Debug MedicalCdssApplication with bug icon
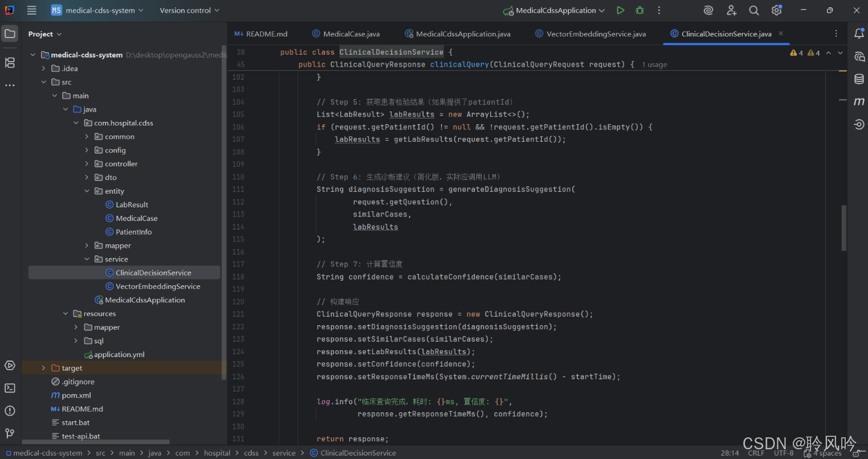 (x=640, y=10)
